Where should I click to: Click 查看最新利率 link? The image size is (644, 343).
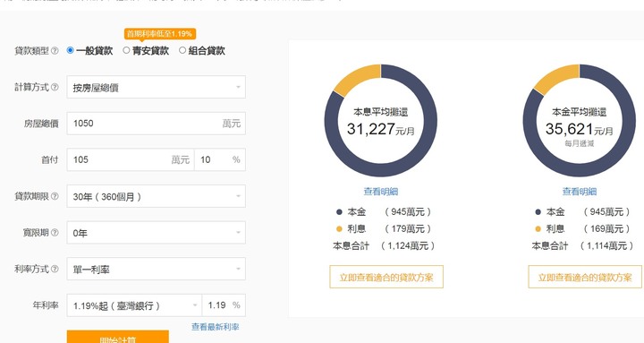click(216, 327)
